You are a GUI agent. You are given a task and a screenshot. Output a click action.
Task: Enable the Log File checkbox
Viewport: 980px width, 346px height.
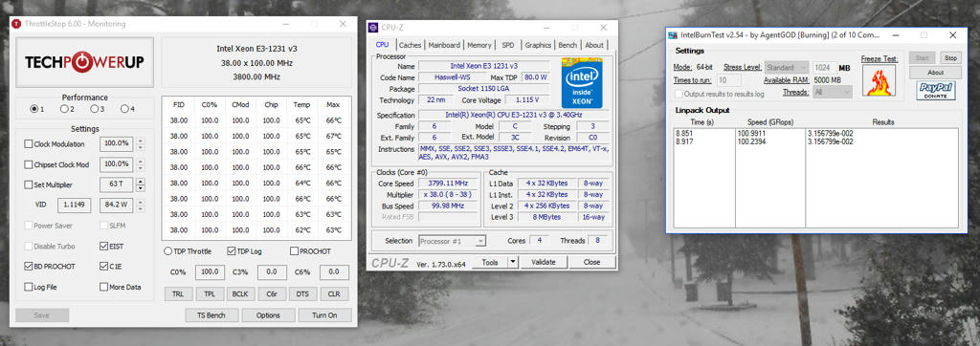[28, 287]
